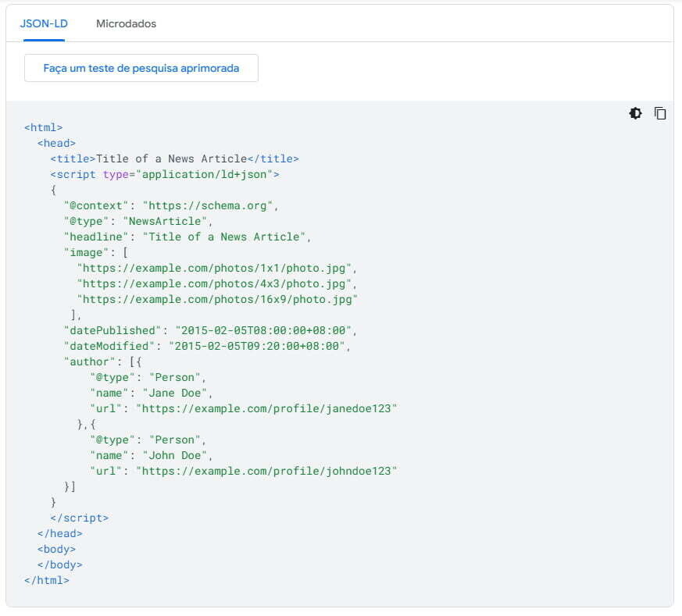Toggle dark code theme icon

pyautogui.click(x=635, y=113)
